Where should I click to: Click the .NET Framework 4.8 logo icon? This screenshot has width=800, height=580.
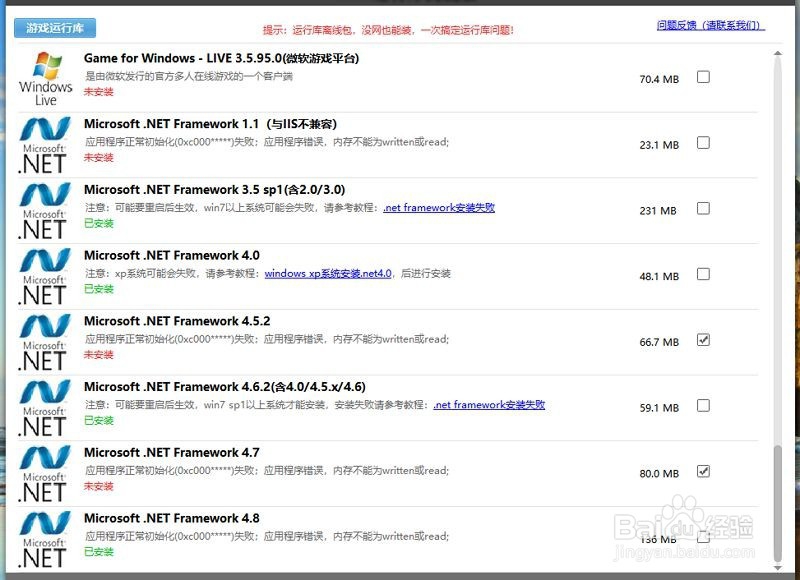tap(44, 540)
